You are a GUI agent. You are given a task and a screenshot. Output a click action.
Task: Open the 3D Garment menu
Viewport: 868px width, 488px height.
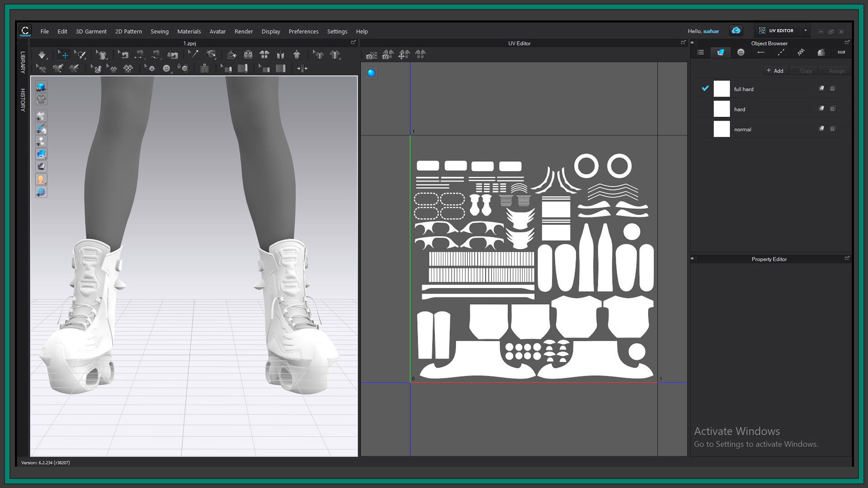click(91, 31)
